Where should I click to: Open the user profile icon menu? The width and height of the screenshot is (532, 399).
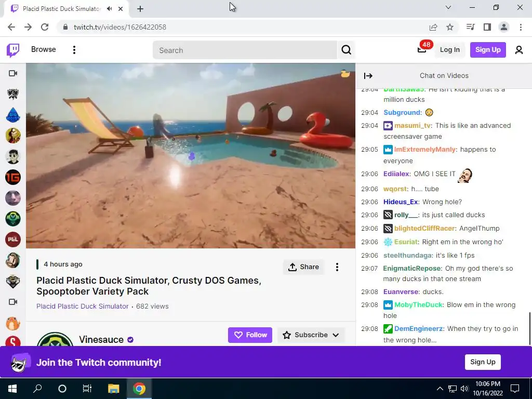click(x=519, y=50)
